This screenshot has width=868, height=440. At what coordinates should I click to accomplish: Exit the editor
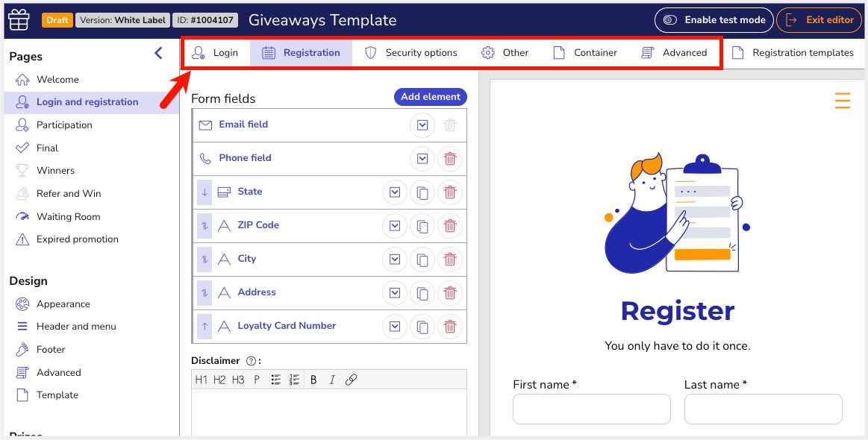819,20
